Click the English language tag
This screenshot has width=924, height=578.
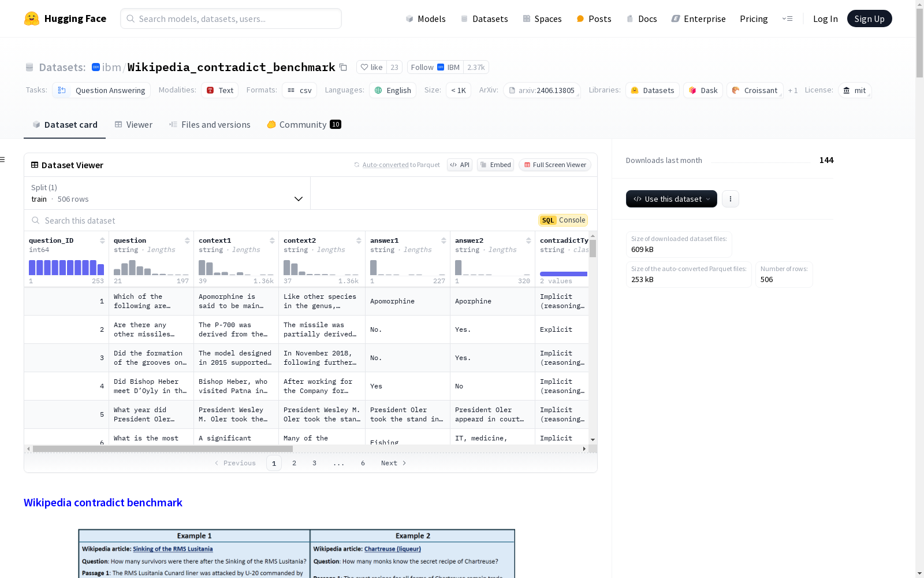coord(393,90)
